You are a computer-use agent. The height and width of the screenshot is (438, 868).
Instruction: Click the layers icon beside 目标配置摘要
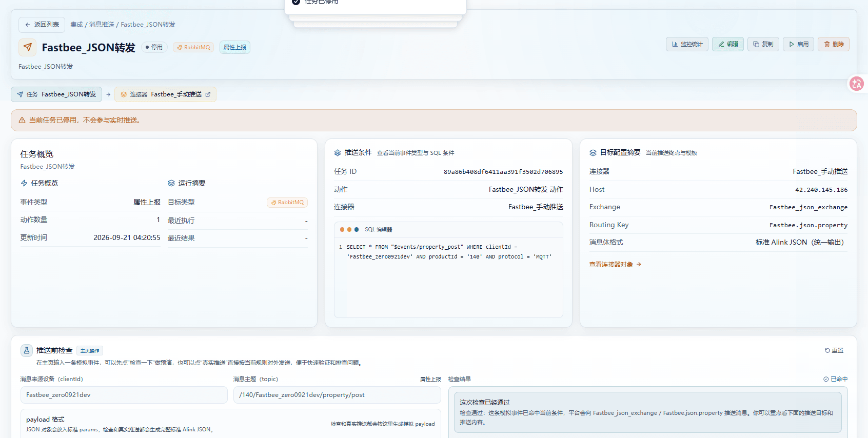coord(593,153)
